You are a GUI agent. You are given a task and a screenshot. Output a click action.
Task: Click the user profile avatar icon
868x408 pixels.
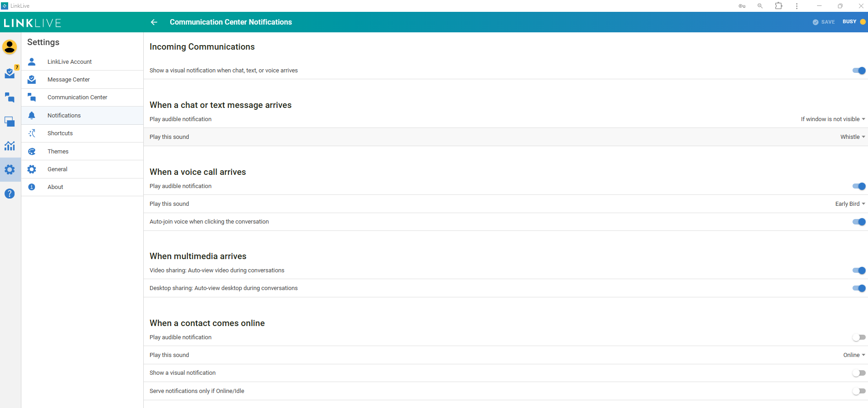pos(10,47)
